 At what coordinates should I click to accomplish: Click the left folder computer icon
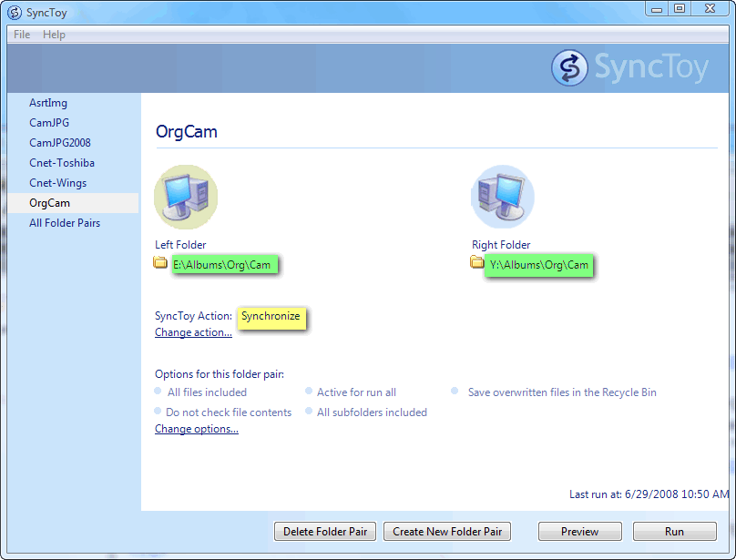186,197
